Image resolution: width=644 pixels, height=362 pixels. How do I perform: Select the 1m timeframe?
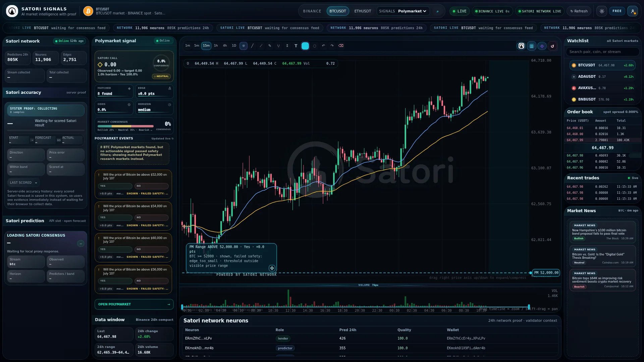point(188,46)
